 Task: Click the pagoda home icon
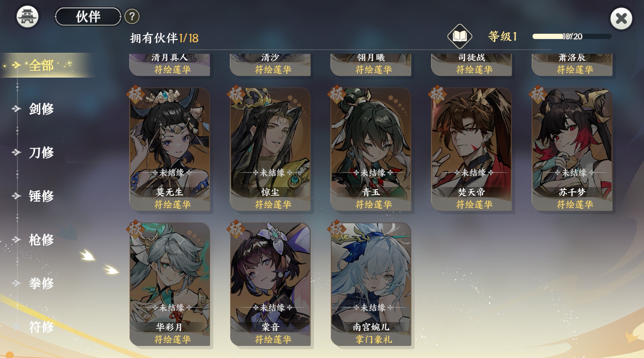click(x=27, y=17)
